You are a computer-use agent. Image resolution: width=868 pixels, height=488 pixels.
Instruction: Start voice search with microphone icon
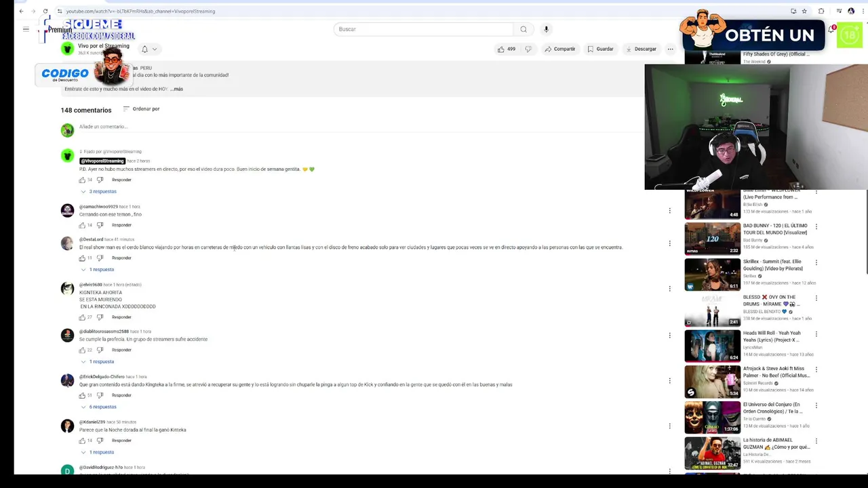pyautogui.click(x=546, y=29)
